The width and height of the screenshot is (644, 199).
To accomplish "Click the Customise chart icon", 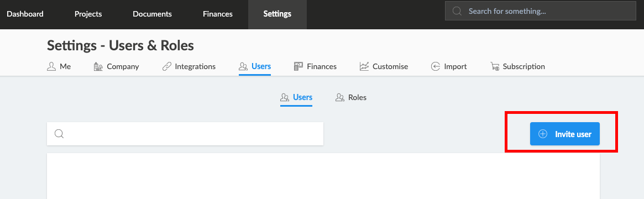I will point(364,66).
